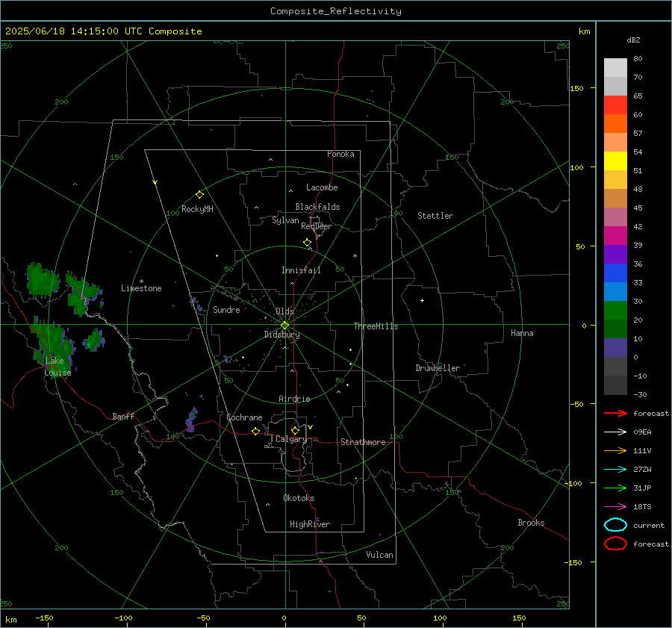Select the 65 dBZ red swatch

pos(615,105)
